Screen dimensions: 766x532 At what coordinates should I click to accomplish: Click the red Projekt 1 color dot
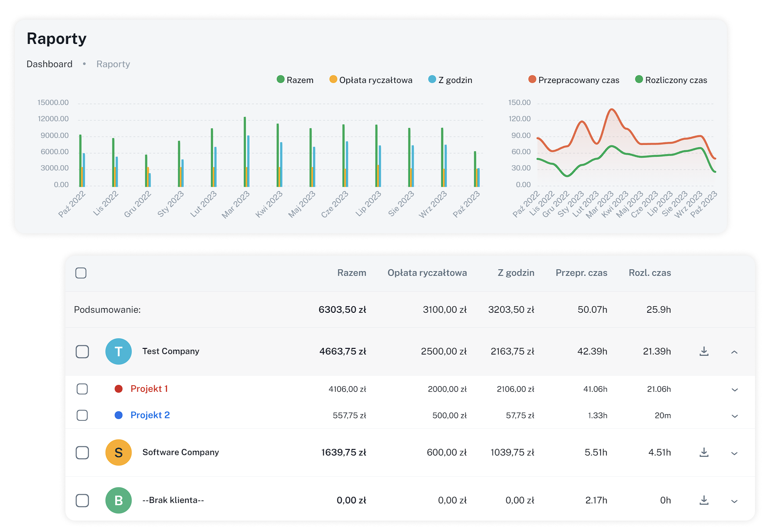click(119, 389)
